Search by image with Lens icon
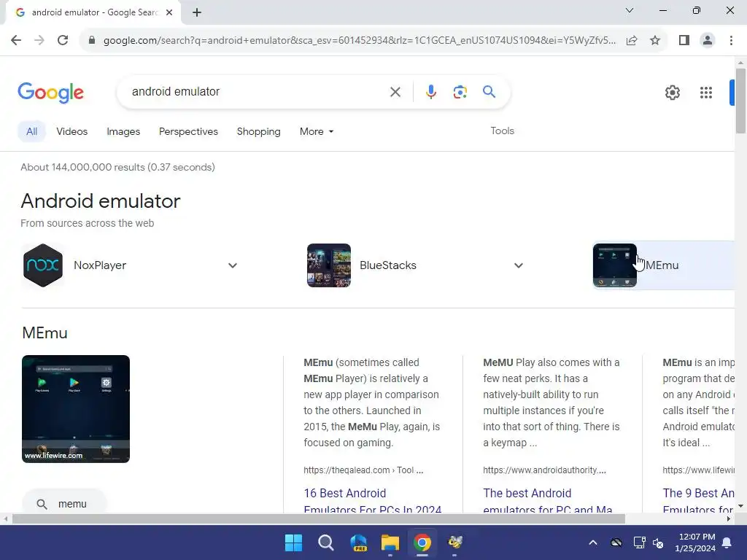The height and width of the screenshot is (560, 747). tap(460, 92)
